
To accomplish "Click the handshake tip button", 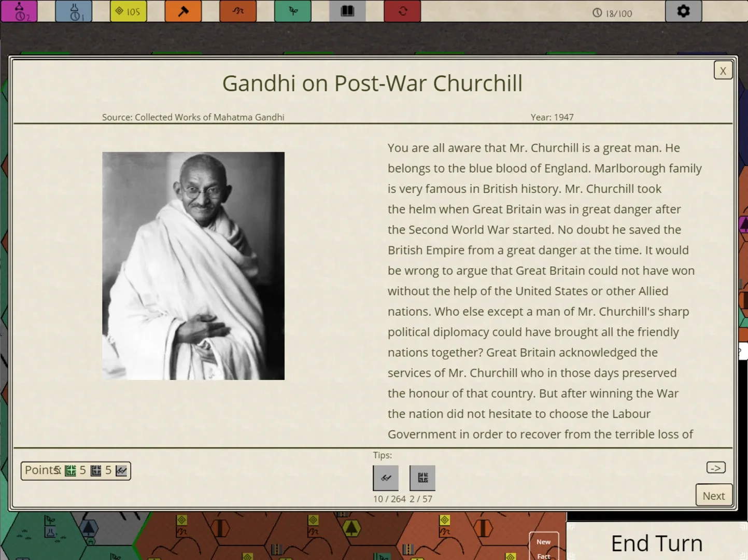I will 386,478.
